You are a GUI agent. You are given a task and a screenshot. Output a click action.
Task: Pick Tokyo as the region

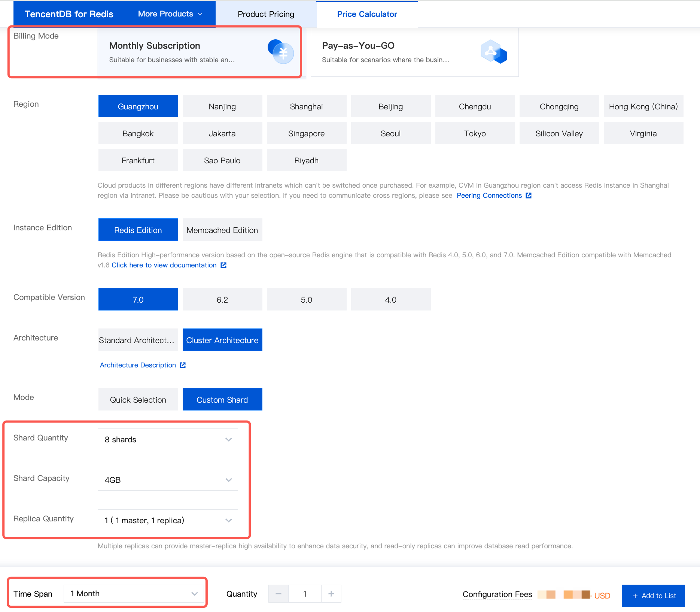coord(475,133)
